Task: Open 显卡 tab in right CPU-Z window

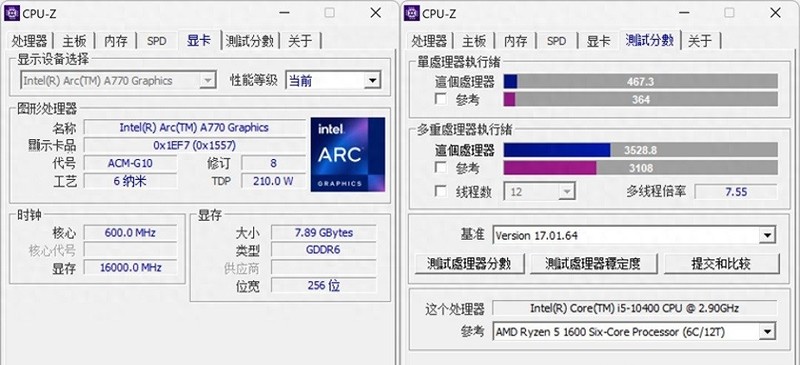Action: pyautogui.click(x=598, y=41)
